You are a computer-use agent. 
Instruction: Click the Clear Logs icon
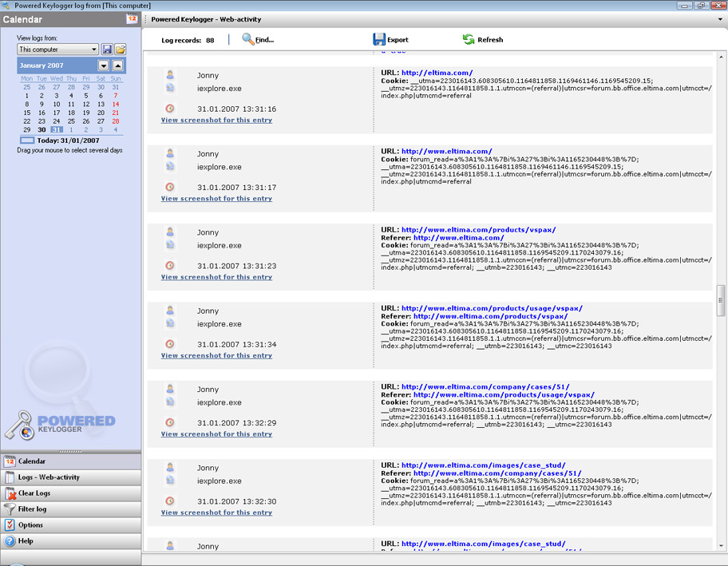pos(10,493)
